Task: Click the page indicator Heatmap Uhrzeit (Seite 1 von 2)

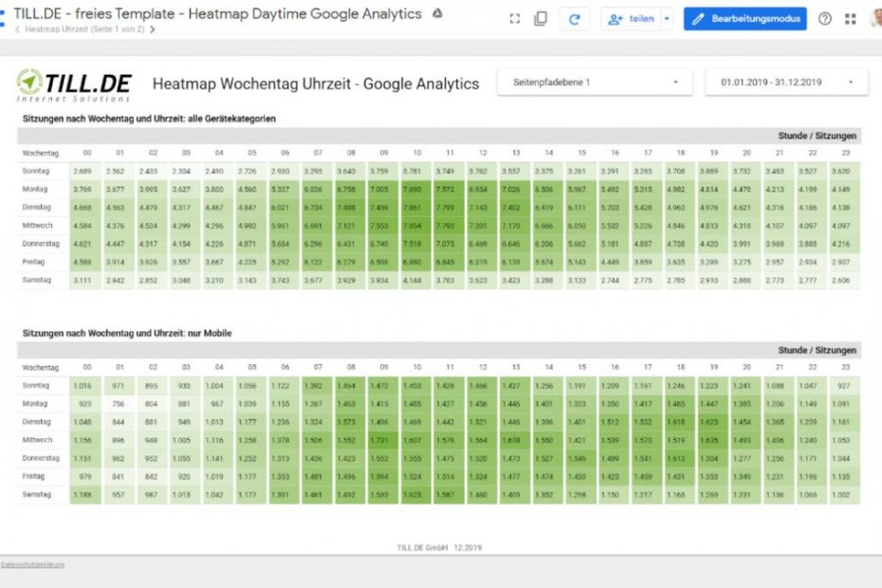Action: tap(84, 29)
